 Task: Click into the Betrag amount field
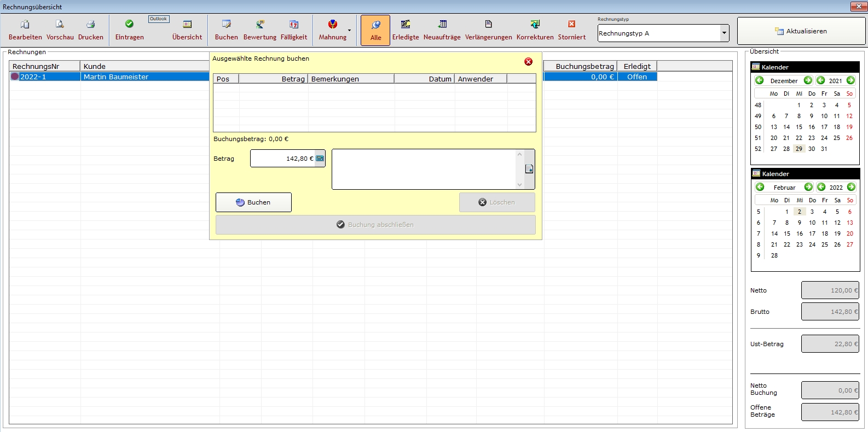point(282,159)
